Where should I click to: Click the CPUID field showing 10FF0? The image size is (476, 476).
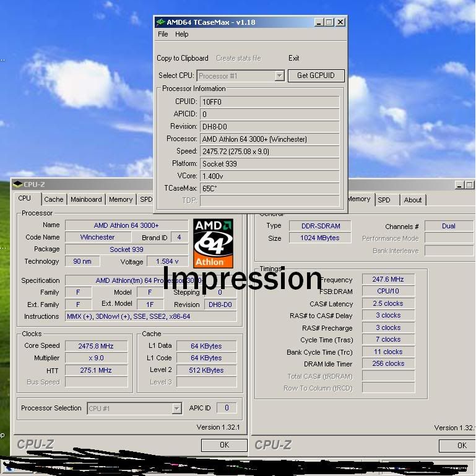270,102
